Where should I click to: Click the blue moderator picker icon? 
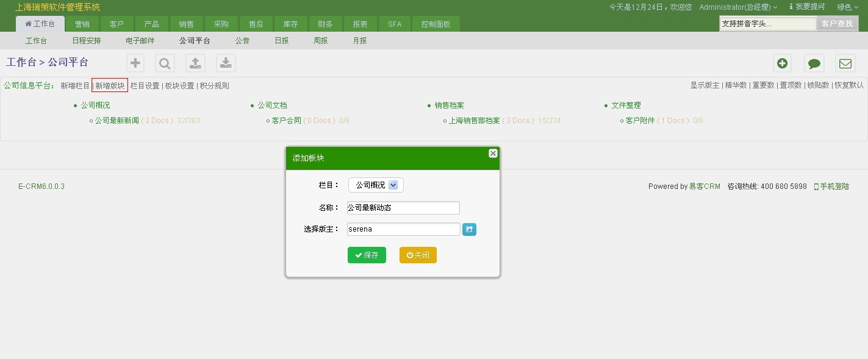click(x=469, y=229)
